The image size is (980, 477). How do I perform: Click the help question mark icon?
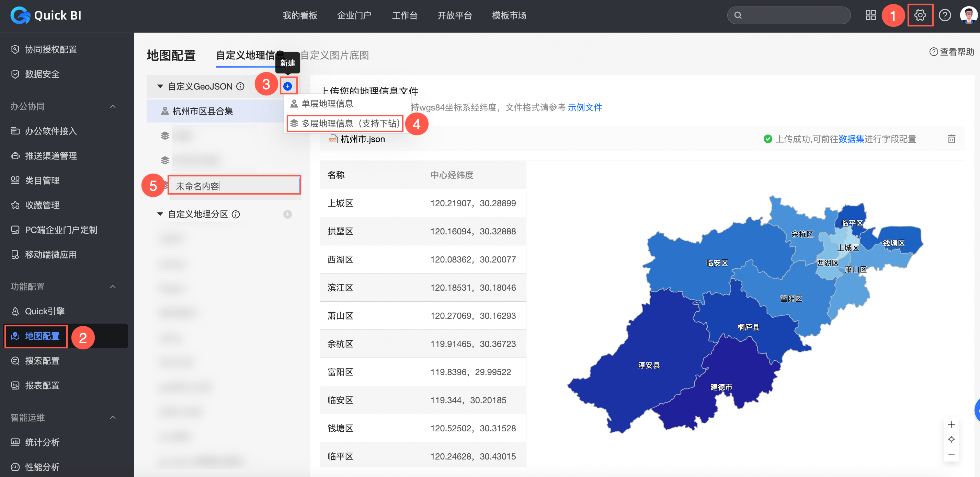tap(945, 15)
